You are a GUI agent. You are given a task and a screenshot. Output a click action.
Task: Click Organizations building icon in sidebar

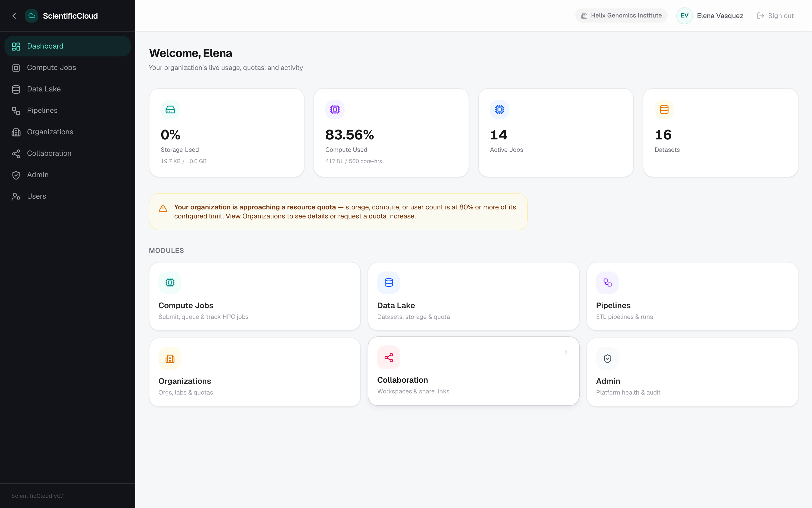tap(16, 132)
